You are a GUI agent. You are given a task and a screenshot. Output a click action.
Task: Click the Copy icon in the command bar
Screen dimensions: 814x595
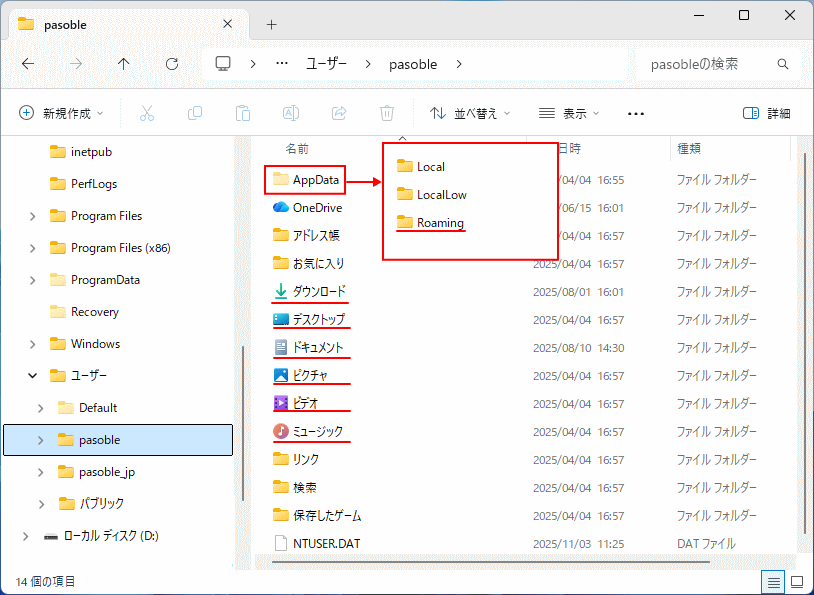[x=195, y=113]
